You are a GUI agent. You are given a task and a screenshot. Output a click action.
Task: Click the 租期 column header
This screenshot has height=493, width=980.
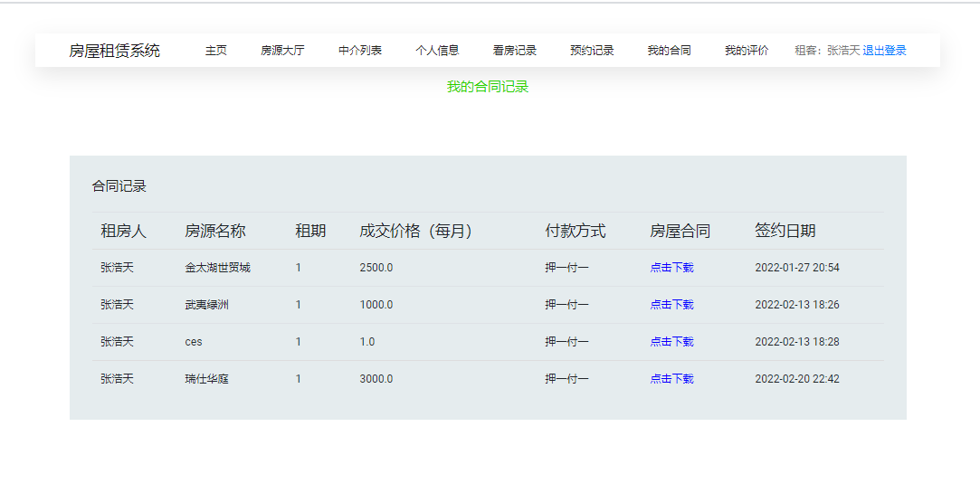coord(310,231)
